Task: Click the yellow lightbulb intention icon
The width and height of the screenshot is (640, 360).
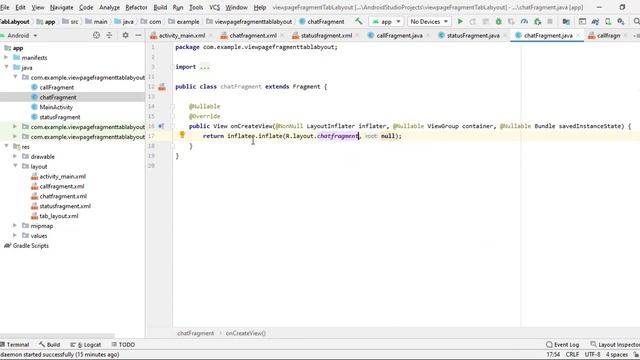Action: click(182, 134)
